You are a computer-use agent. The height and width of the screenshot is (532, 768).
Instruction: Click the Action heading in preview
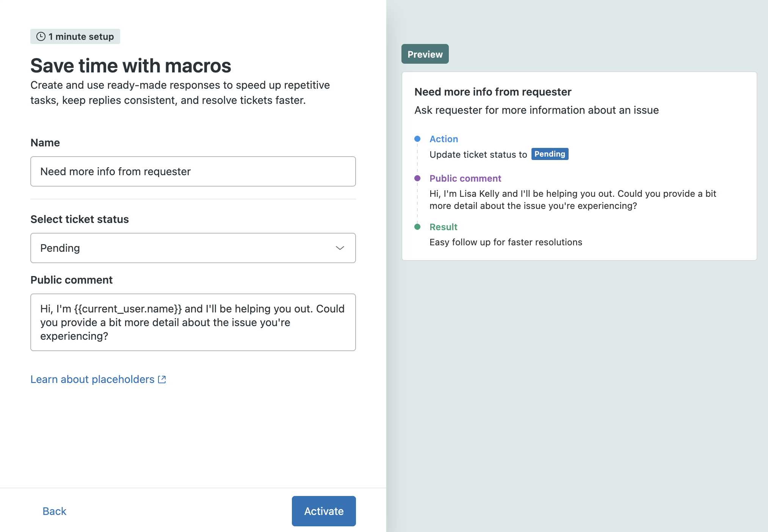[444, 139]
